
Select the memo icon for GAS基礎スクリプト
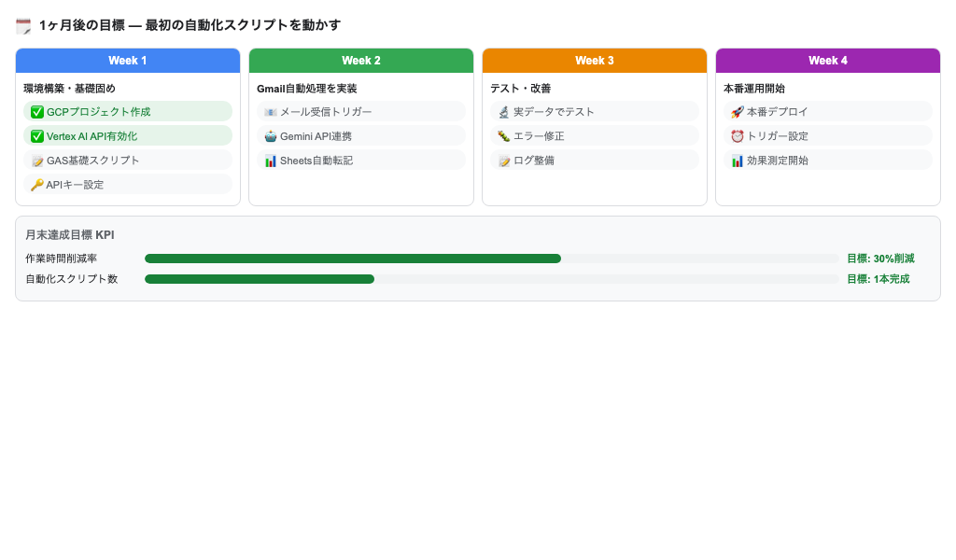point(37,160)
